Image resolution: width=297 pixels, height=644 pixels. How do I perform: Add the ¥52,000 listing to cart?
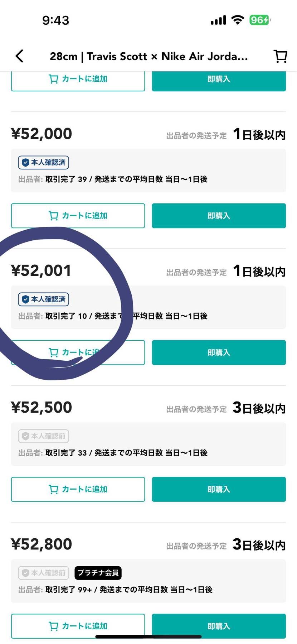[78, 216]
